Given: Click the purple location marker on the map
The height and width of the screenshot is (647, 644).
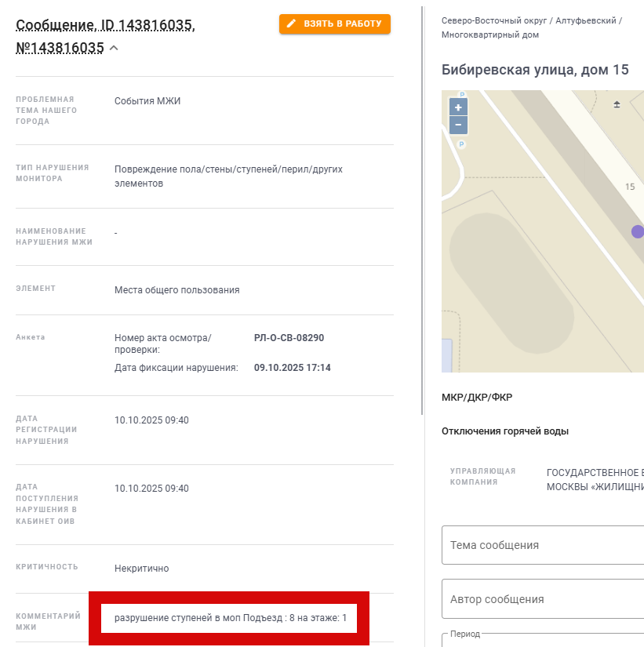Looking at the screenshot, I should pos(638,231).
